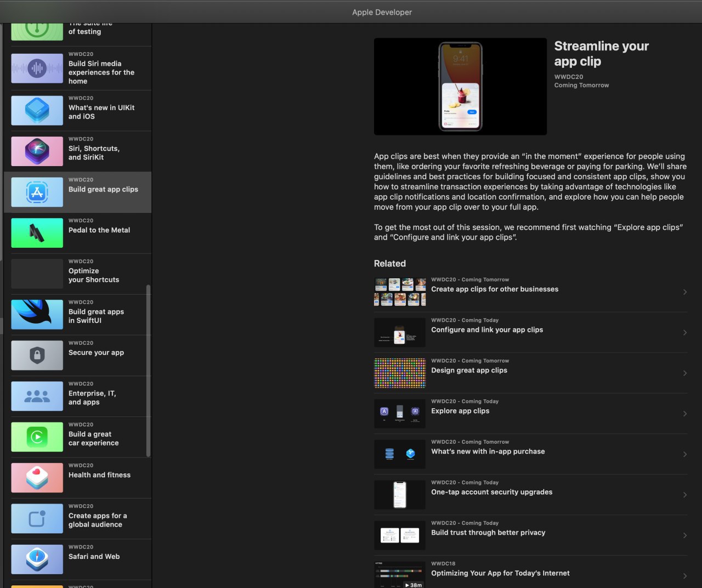This screenshot has width=702, height=588.
Task: Play the 38m Optimizing Your App video thumbnail
Action: coord(400,574)
